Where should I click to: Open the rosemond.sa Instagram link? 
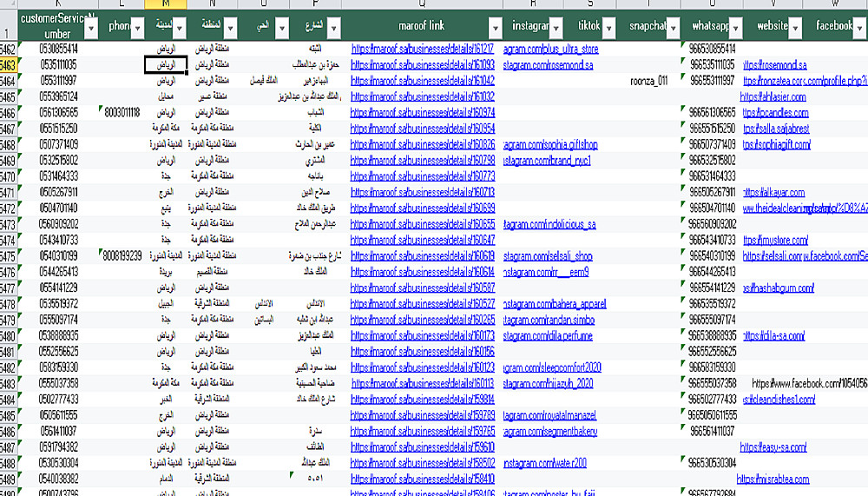tap(548, 65)
